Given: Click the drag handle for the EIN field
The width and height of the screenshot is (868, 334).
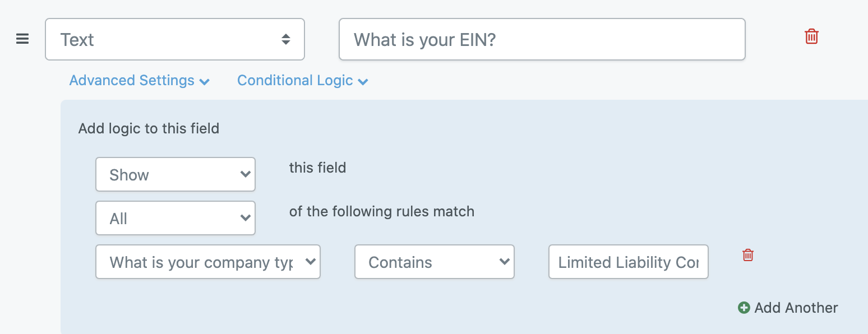Looking at the screenshot, I should (22, 39).
